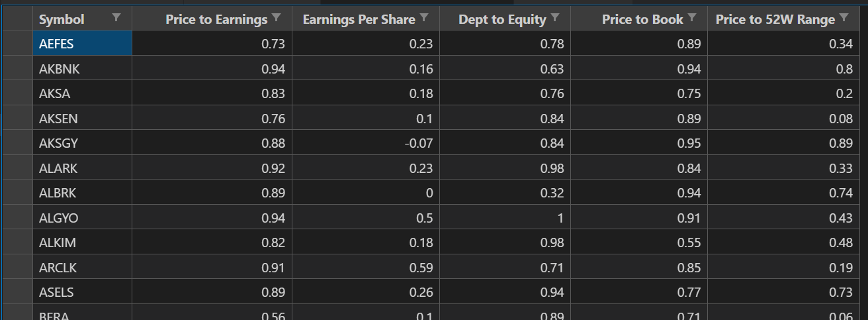Click the Price to Book column header
868x320 pixels.
[x=642, y=20]
